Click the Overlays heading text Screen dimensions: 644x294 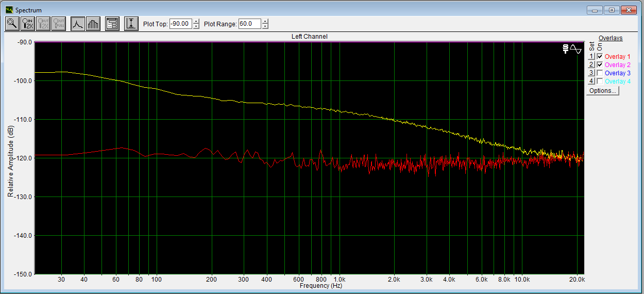click(x=611, y=38)
